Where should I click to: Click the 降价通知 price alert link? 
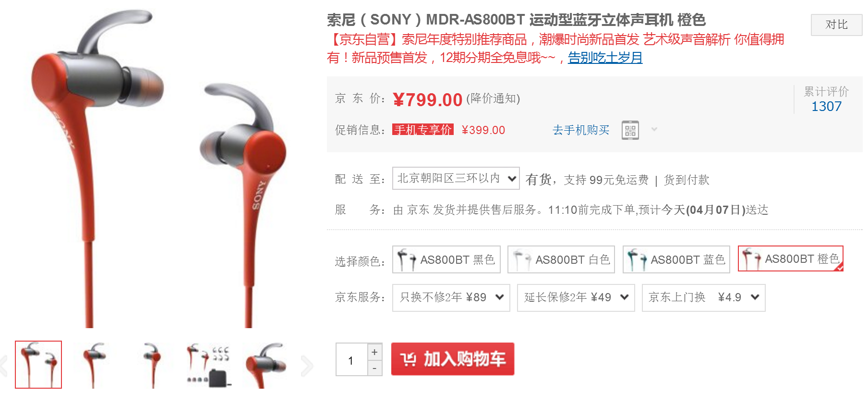(493, 98)
